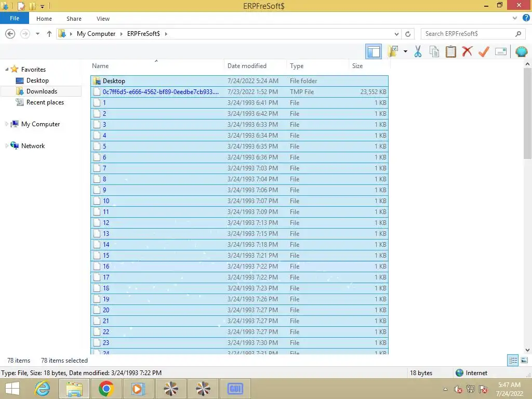Collapse the Favorites tree group
This screenshot has height=399, width=532.
coord(7,69)
